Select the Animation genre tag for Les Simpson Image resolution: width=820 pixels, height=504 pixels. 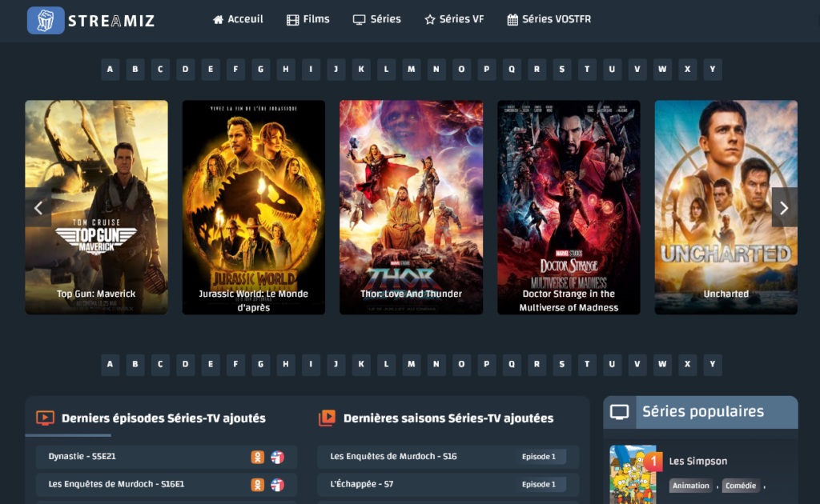[690, 486]
